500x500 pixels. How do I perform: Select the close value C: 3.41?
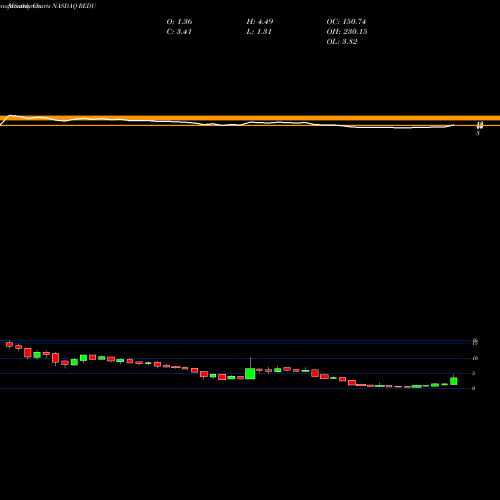[179, 32]
